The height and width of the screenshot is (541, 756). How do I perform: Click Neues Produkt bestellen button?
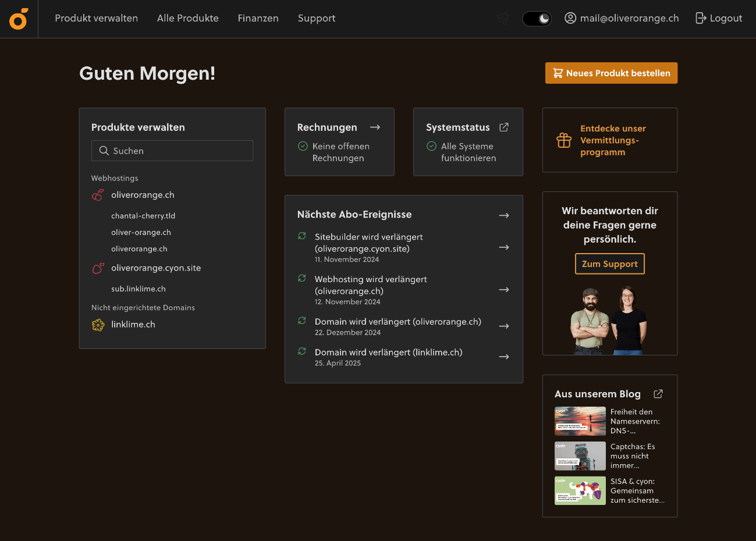(611, 73)
